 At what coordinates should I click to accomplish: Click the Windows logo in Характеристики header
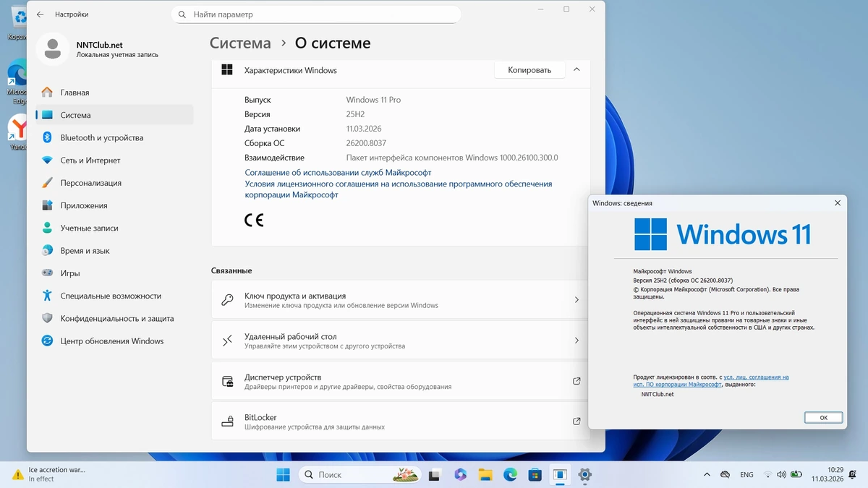[x=226, y=70]
